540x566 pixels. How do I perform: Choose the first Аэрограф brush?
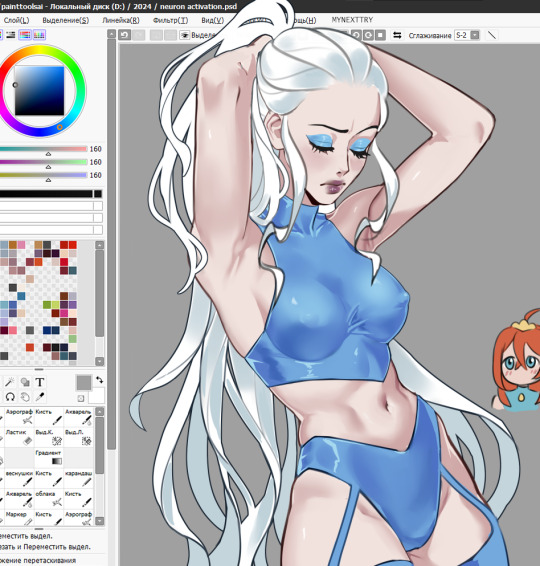(19, 416)
